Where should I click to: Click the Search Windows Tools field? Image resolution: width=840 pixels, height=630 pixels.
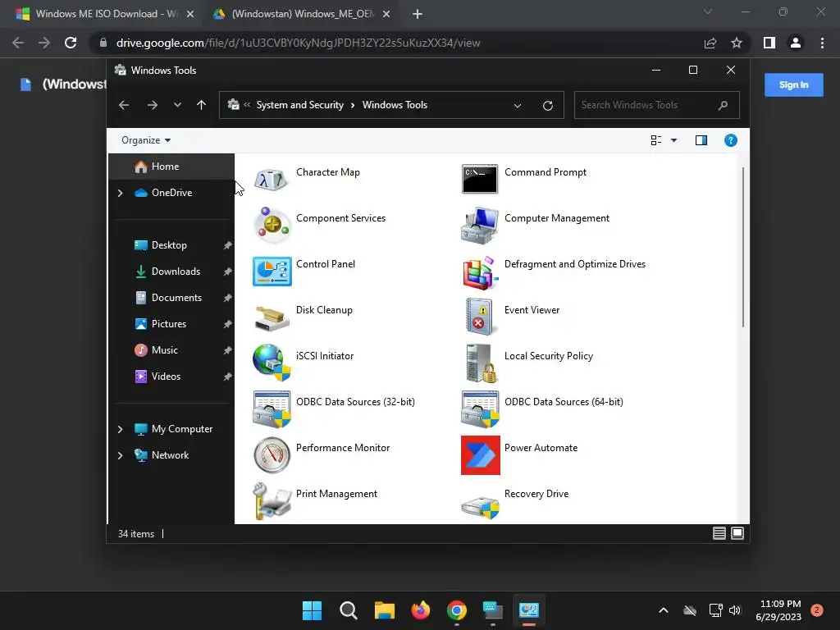657,105
